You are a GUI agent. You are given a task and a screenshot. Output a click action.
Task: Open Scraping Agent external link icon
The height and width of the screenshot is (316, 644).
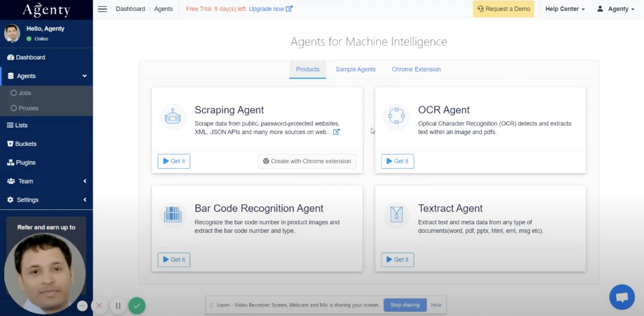pyautogui.click(x=336, y=132)
